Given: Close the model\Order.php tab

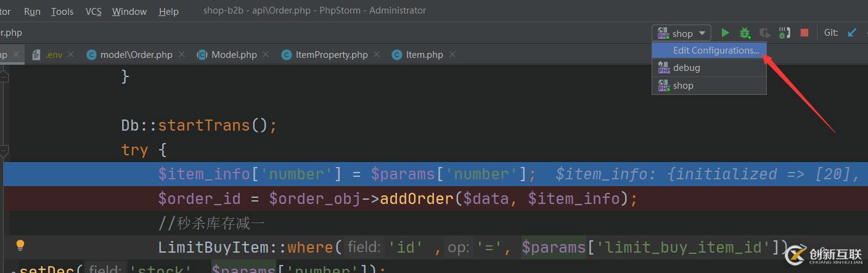Looking at the screenshot, I should pos(182,54).
